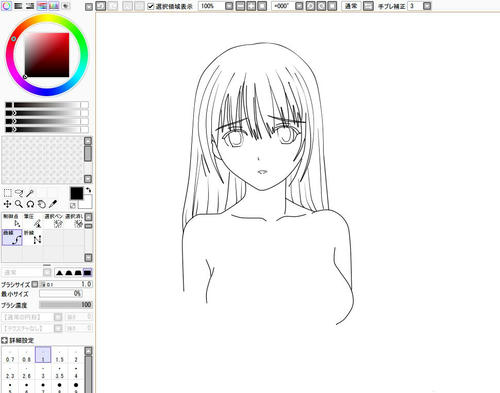Click the 通常 view mode button
This screenshot has height=393, width=500.
[351, 6]
